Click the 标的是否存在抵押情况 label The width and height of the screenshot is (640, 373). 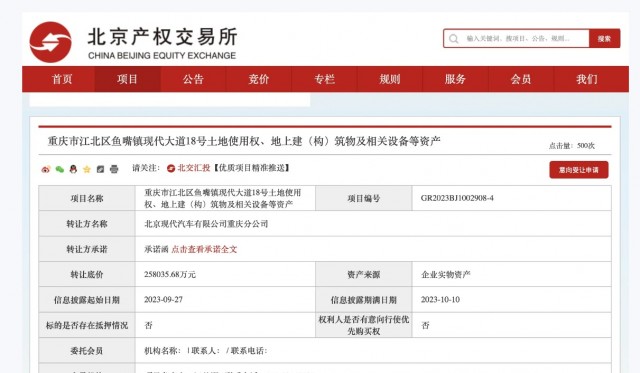tap(87, 325)
